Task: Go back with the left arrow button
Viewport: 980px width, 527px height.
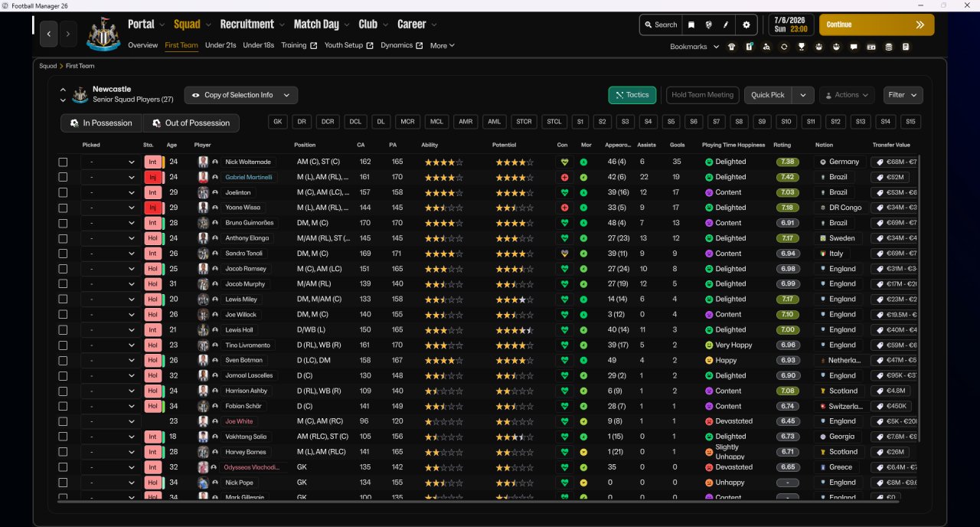Action: pyautogui.click(x=49, y=34)
